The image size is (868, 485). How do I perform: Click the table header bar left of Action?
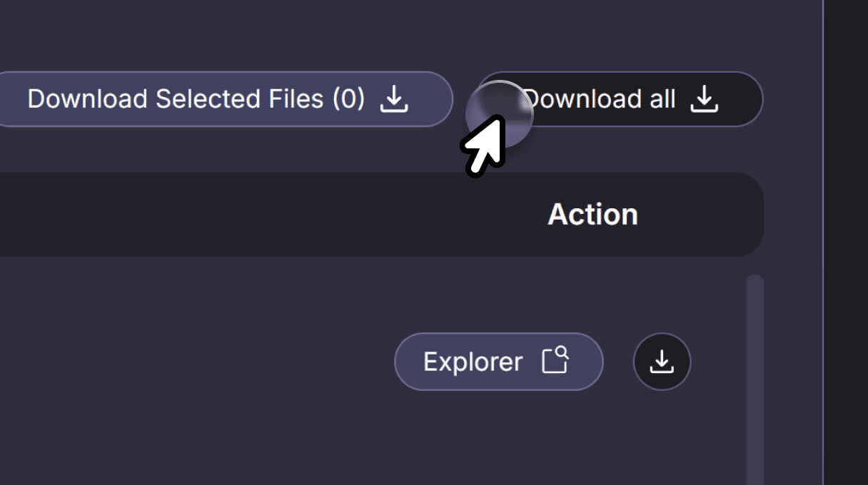click(250, 215)
